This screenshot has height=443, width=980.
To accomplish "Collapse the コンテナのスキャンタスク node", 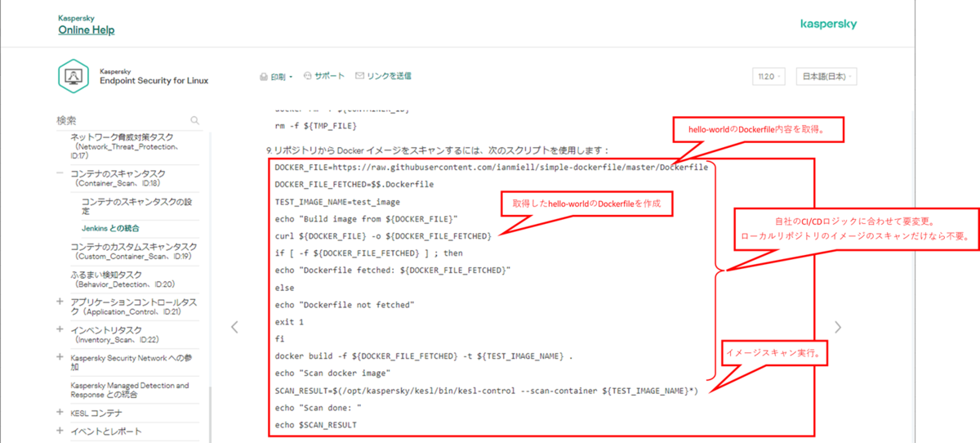I will pos(60,173).
